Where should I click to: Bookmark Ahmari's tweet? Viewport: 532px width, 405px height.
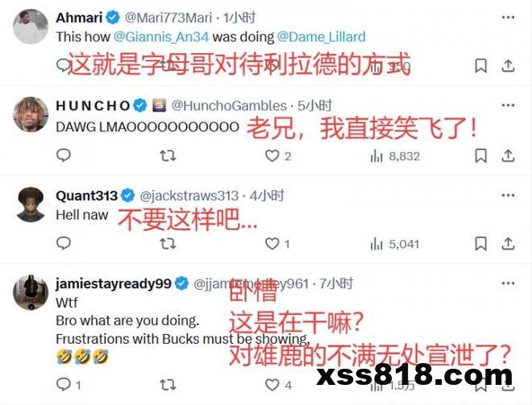[x=480, y=66]
